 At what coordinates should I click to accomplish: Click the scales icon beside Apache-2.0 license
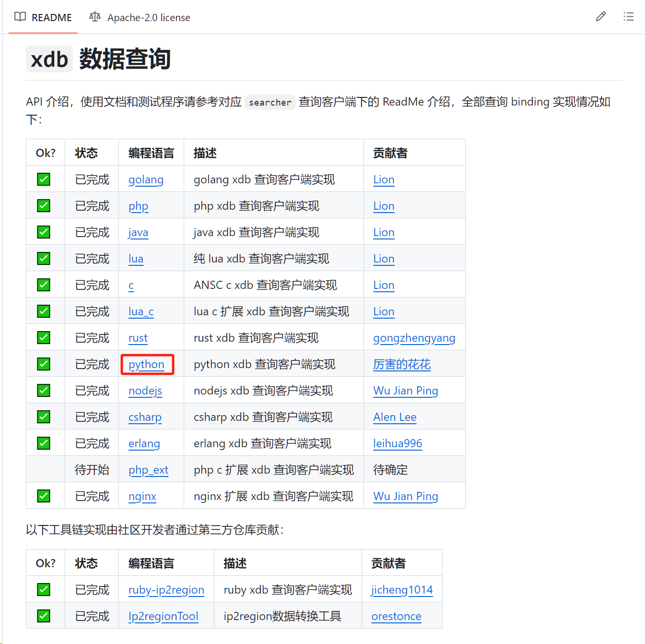point(95,17)
